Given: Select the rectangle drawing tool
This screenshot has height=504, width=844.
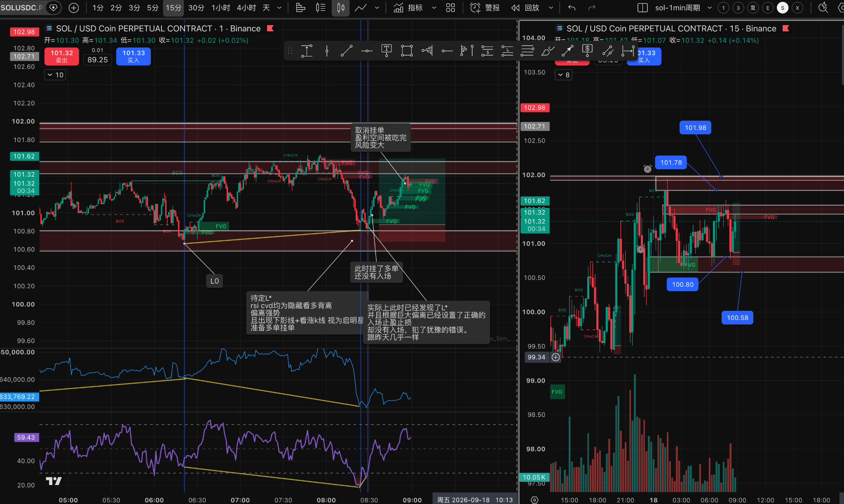Looking at the screenshot, I should coord(407,51).
